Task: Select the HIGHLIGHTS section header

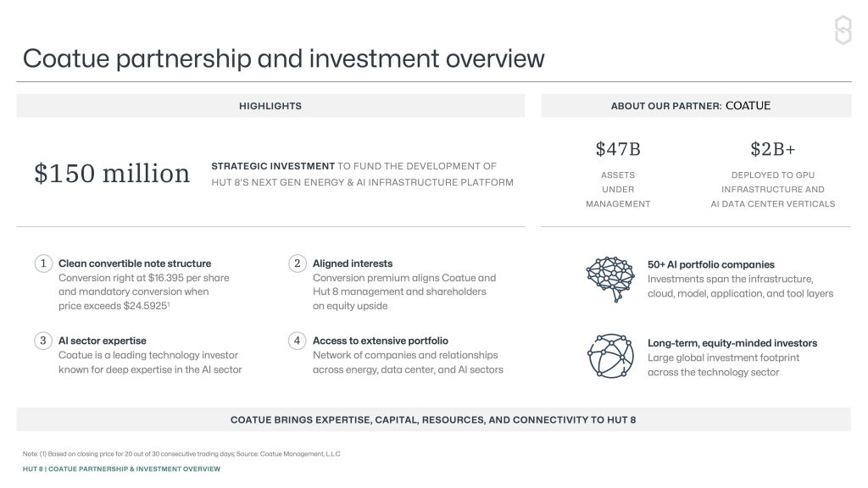Action: point(270,106)
